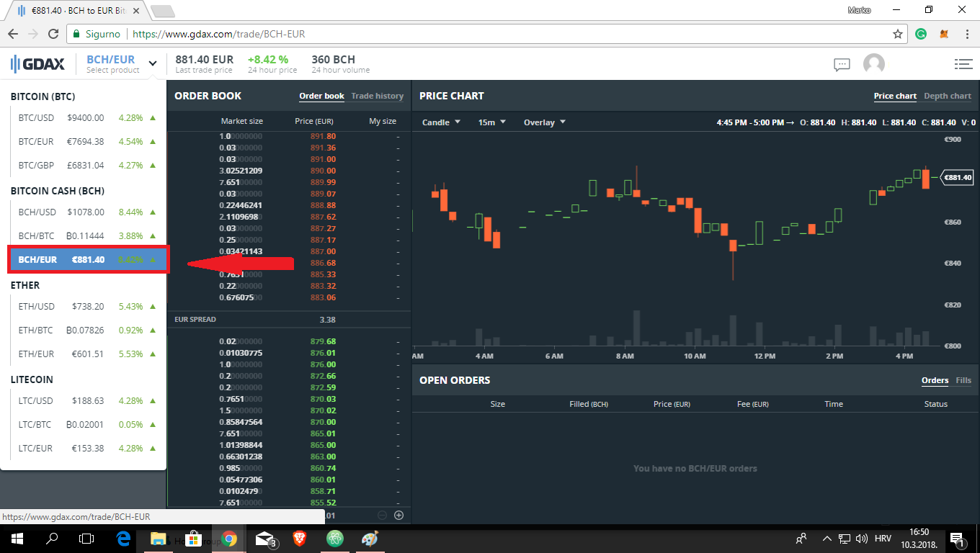Open the GDAX hamburger menu
This screenshot has height=553, width=980.
pyautogui.click(x=963, y=64)
